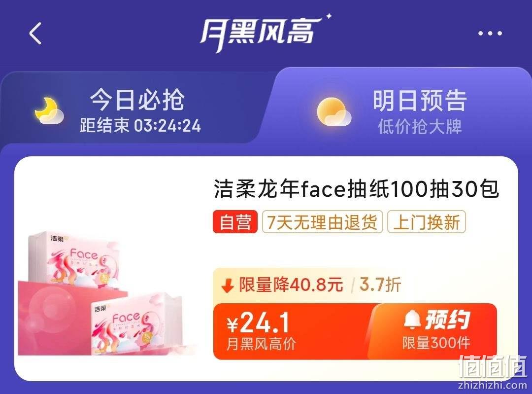The image size is (532, 394).
Task: Tap the sun and cloud icon
Action: (x=333, y=112)
